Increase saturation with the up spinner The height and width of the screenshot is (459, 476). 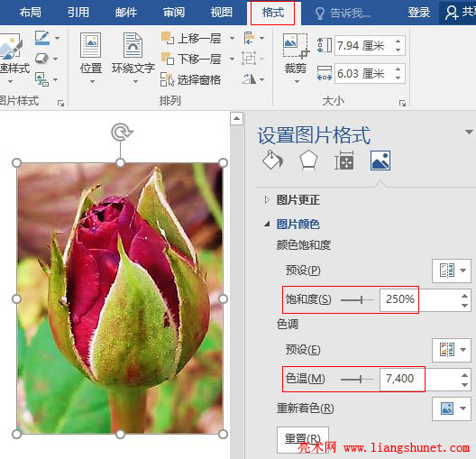tap(465, 295)
